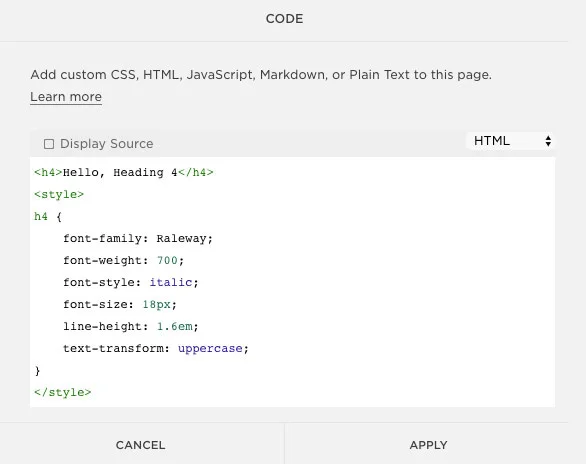Click the closing brace line
The height and width of the screenshot is (464, 586).
click(x=37, y=371)
